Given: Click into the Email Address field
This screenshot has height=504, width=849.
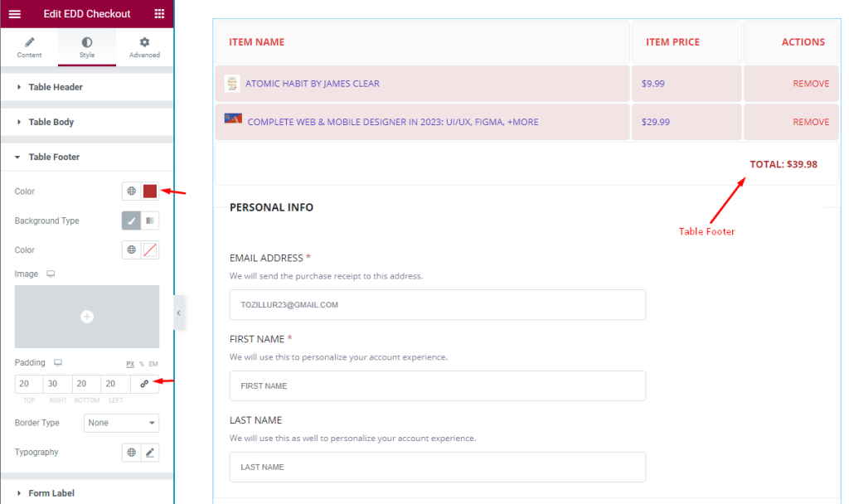Looking at the screenshot, I should click(x=438, y=305).
